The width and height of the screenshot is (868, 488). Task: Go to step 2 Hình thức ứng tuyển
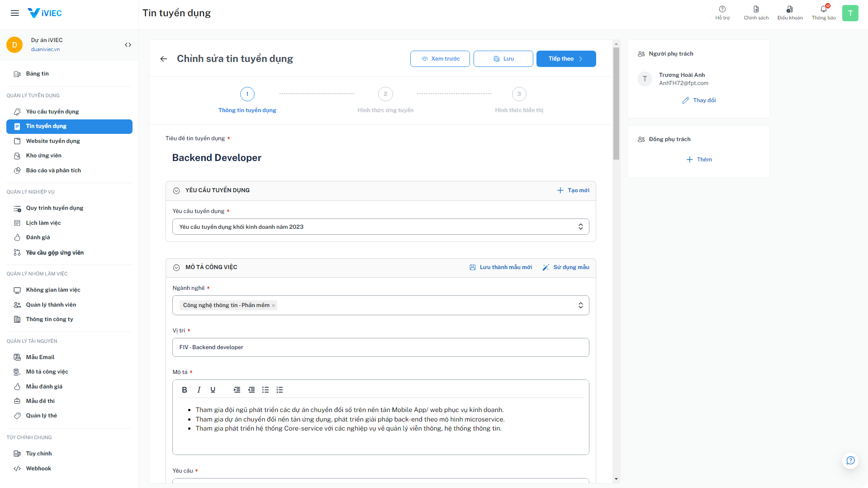click(x=385, y=94)
